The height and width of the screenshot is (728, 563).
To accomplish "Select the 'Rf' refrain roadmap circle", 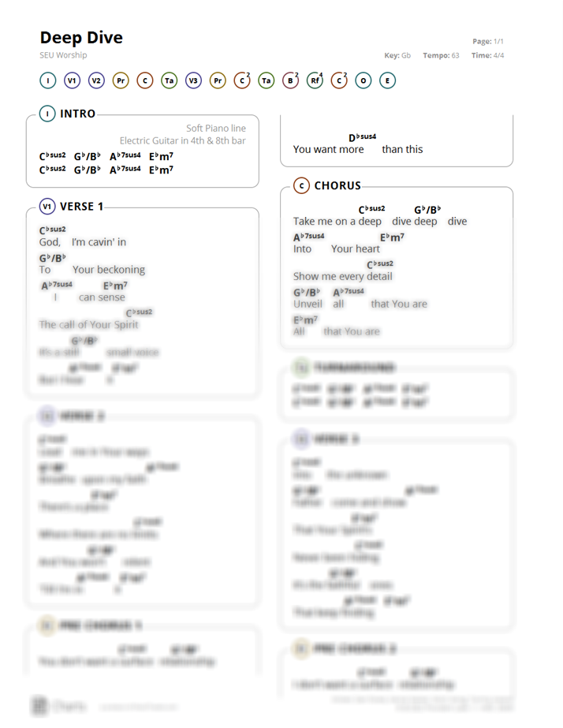I will (x=315, y=80).
